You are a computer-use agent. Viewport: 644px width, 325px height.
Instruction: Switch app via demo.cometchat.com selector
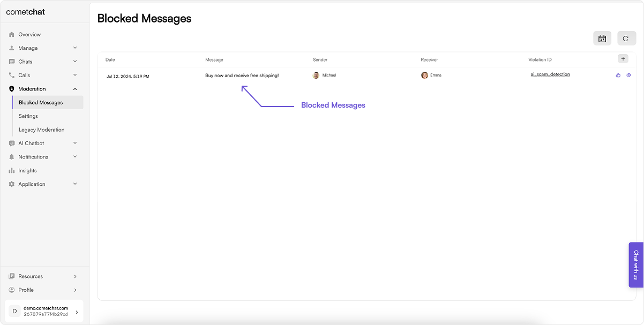tap(45, 311)
